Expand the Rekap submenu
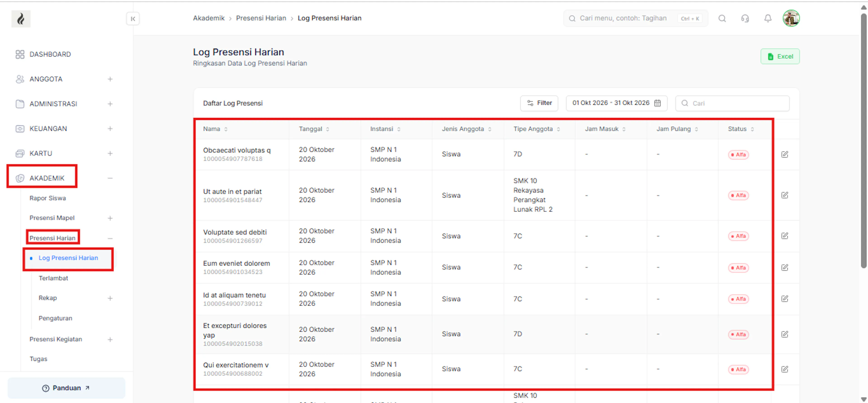 [x=110, y=298]
